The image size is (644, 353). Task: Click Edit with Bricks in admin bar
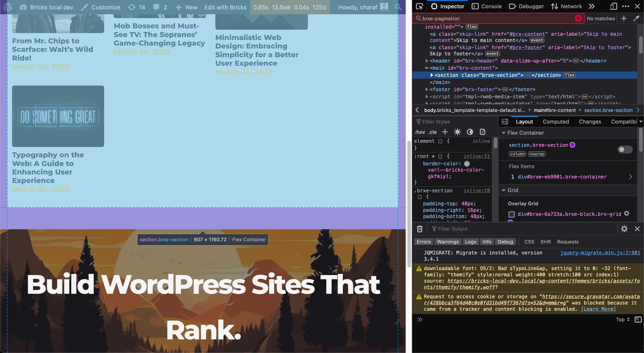(225, 7)
